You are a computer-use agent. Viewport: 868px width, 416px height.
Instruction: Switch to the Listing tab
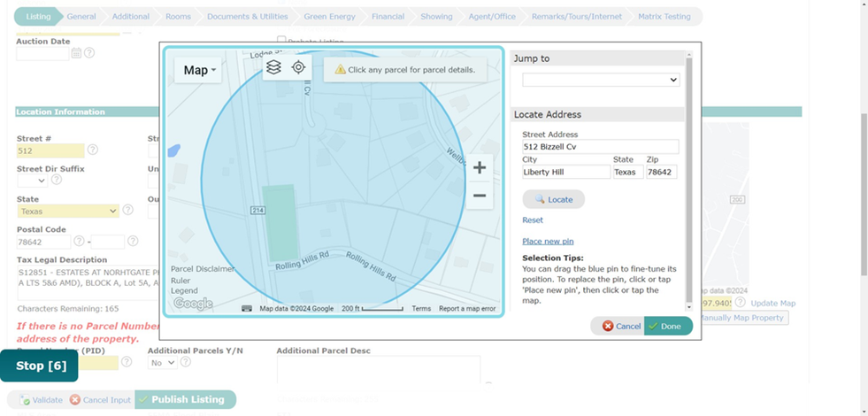38,17
